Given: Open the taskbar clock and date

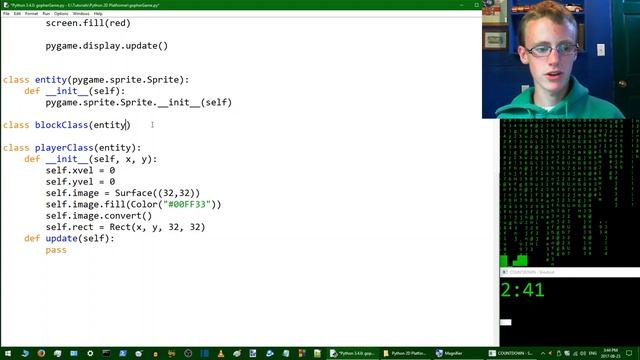Looking at the screenshot, I should pyautogui.click(x=611, y=353).
